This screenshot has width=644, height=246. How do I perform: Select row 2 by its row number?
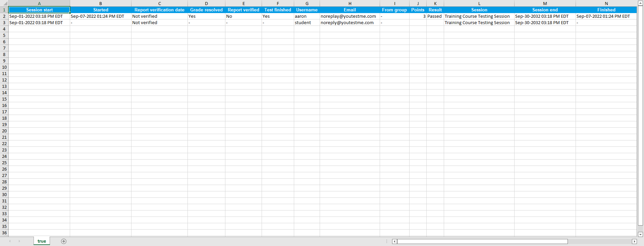pos(4,16)
